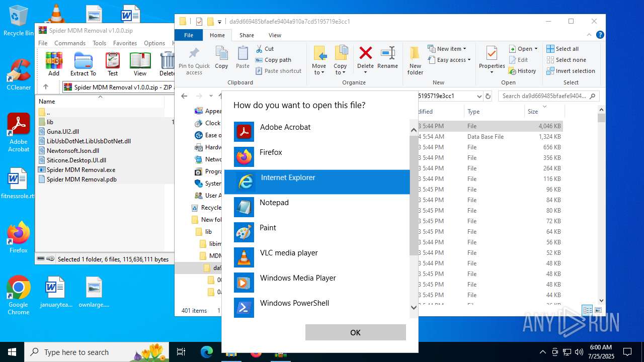Switch to large icons view toggle
Screen dimensions: 644x362
coord(598,310)
